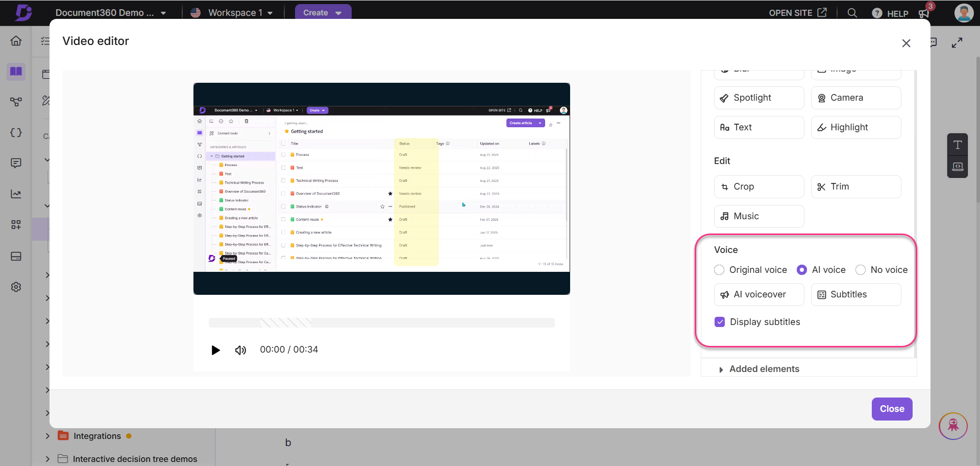Open the Settings gear icon
This screenshot has width=980, height=466.
point(16,287)
